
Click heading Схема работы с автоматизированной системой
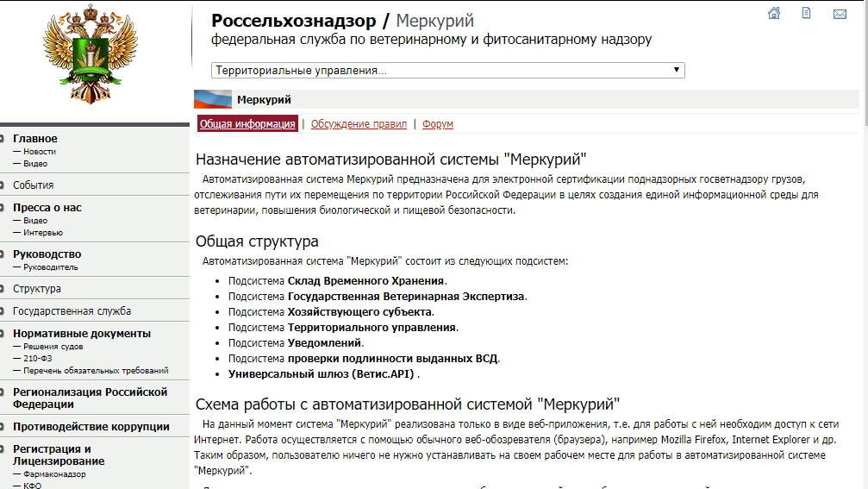coord(408,404)
